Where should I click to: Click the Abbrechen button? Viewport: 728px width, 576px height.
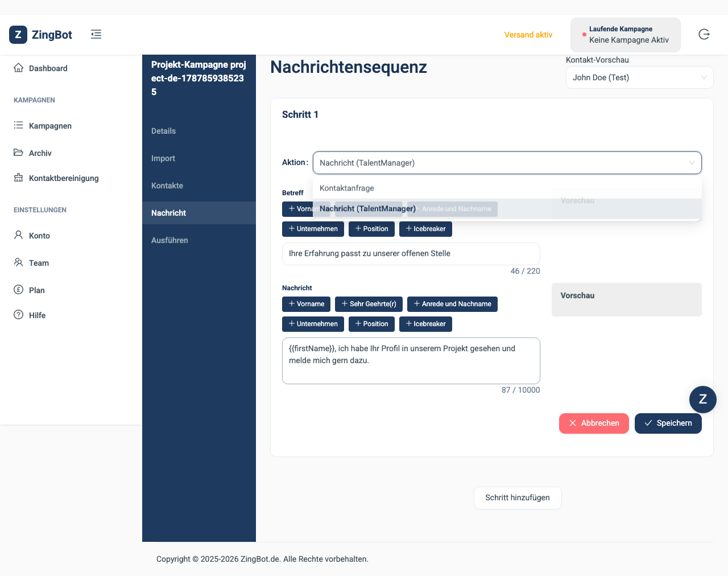click(x=594, y=423)
